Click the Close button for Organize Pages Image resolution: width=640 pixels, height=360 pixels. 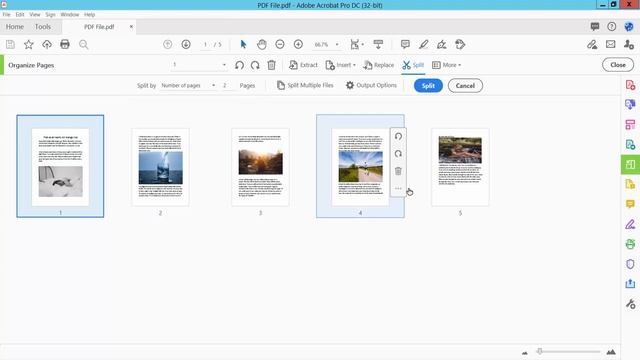pyautogui.click(x=618, y=65)
